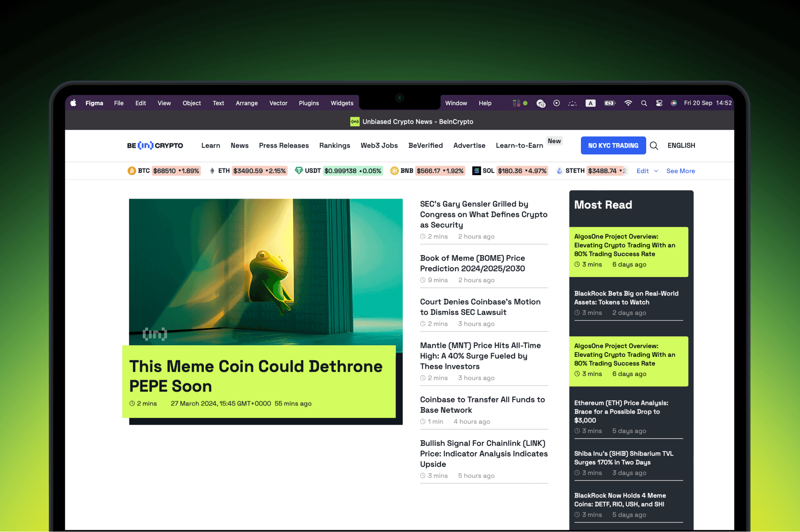Open 'This Meme Coin Could Dethrone PEPE' headline
The image size is (800, 532).
[256, 376]
